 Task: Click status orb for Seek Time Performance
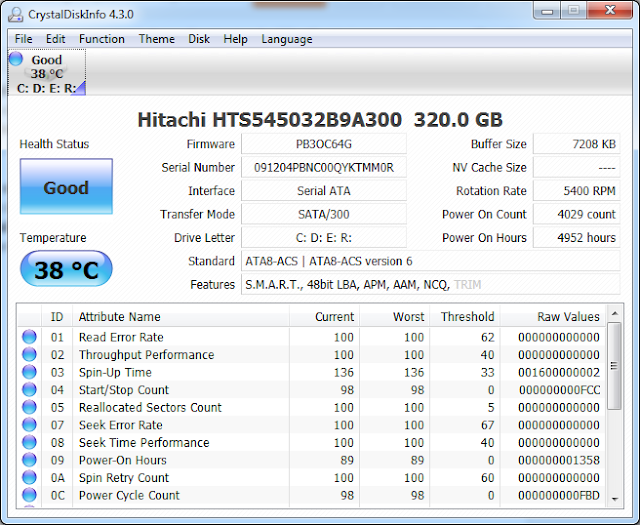[x=29, y=442]
